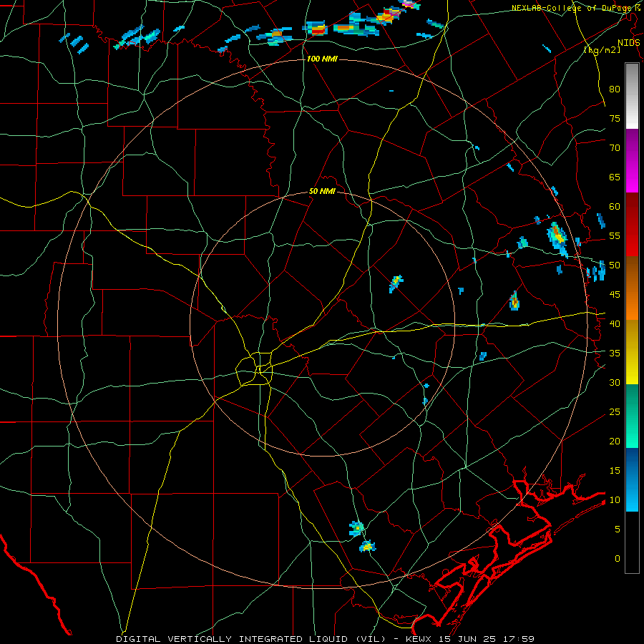
Task: Click the NEXLAB-College of DuPage watermark text
Action: [x=577, y=8]
